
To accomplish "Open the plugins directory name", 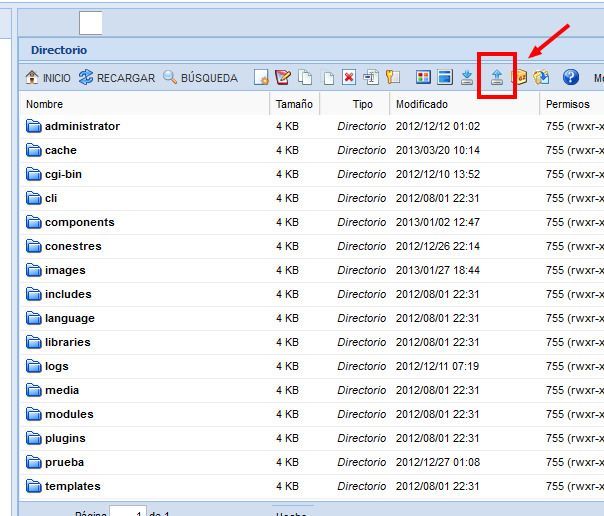I will pyautogui.click(x=65, y=438).
